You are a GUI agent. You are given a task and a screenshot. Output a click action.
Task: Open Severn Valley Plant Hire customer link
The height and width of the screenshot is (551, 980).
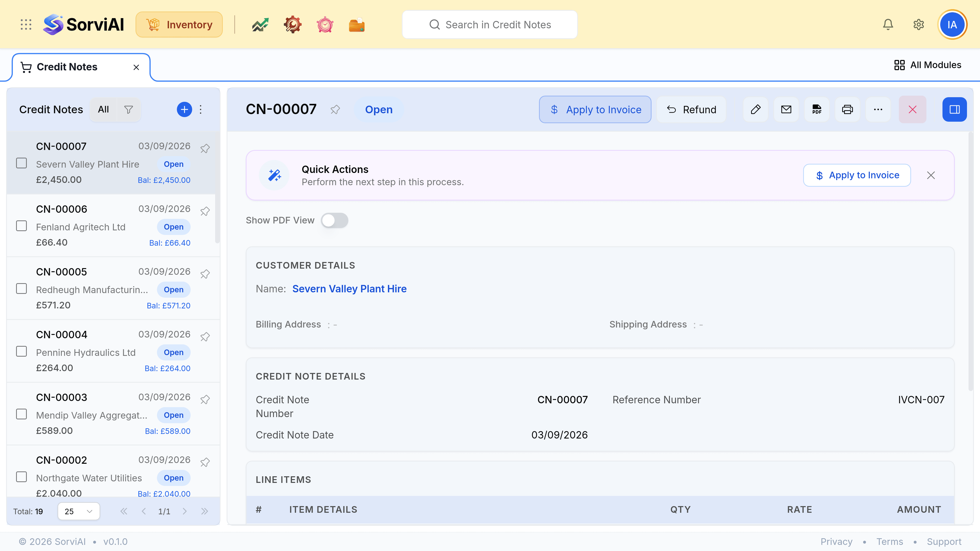[349, 289]
